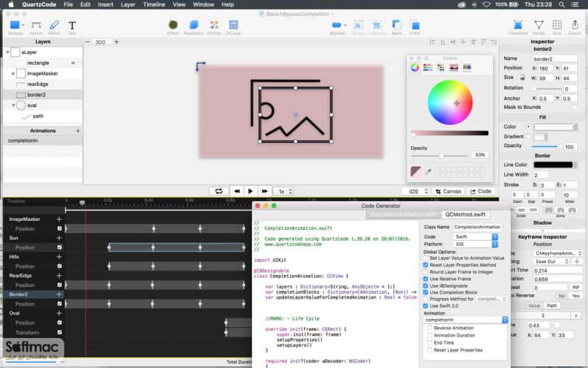Zoom out canvas with minus button
588x368 pixels.
coord(87,42)
